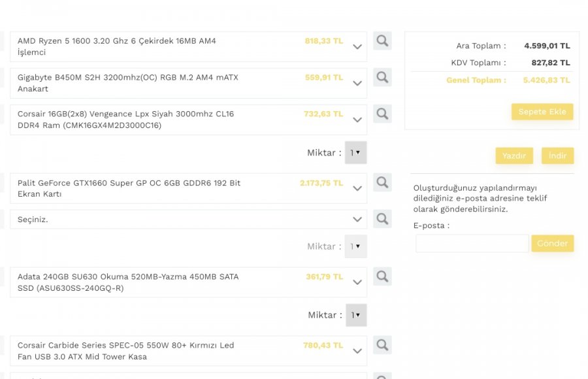Open the Gigabyte B450M motherboard dropdown
588x379 pixels.
click(x=357, y=84)
